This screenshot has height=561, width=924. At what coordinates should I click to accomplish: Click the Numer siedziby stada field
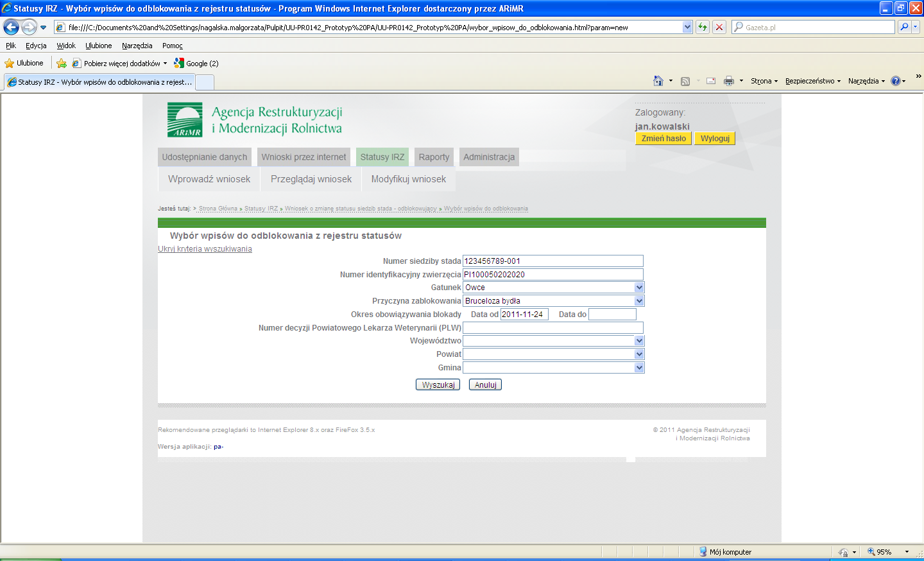(553, 261)
